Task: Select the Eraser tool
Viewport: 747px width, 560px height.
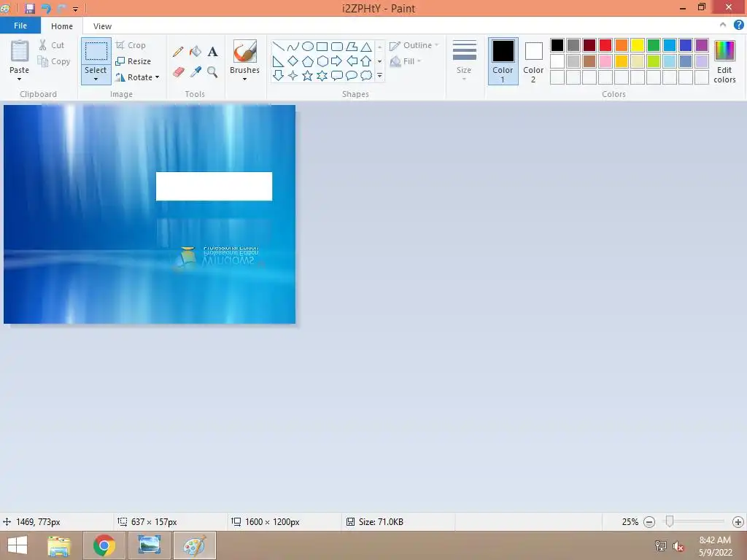Action: 178,72
